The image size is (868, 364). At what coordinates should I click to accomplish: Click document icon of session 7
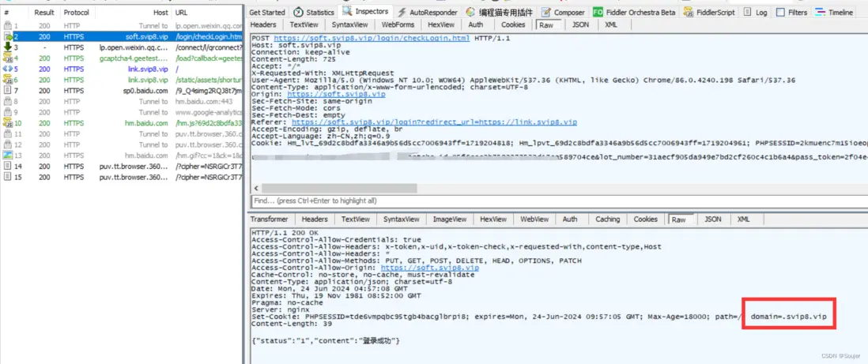click(8, 91)
